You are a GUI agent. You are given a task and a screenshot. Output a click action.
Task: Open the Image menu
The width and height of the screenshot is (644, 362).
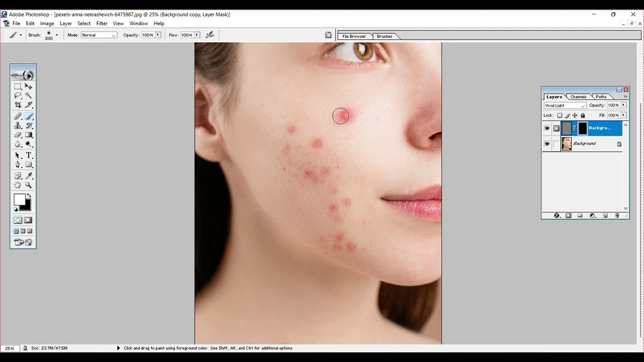(x=47, y=24)
